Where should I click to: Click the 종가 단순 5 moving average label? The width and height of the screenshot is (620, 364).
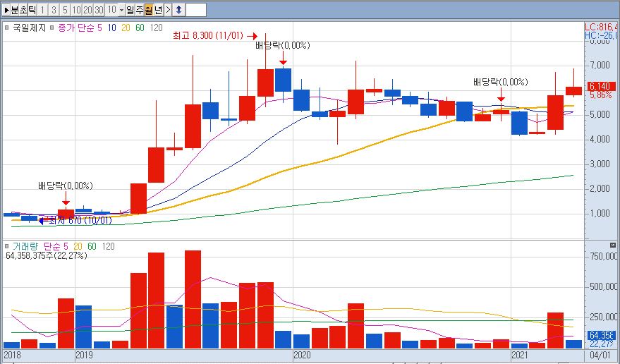tap(80, 28)
